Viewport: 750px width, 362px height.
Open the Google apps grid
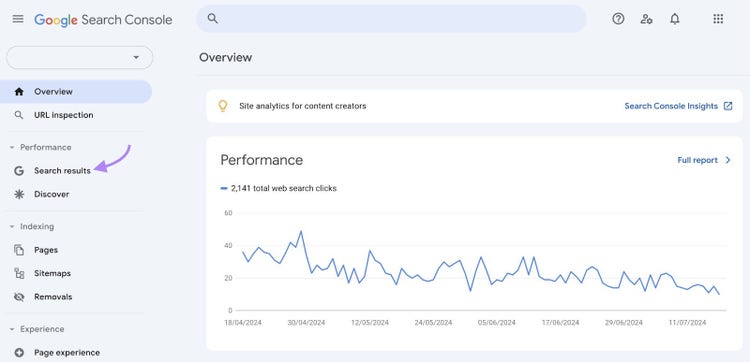click(718, 19)
